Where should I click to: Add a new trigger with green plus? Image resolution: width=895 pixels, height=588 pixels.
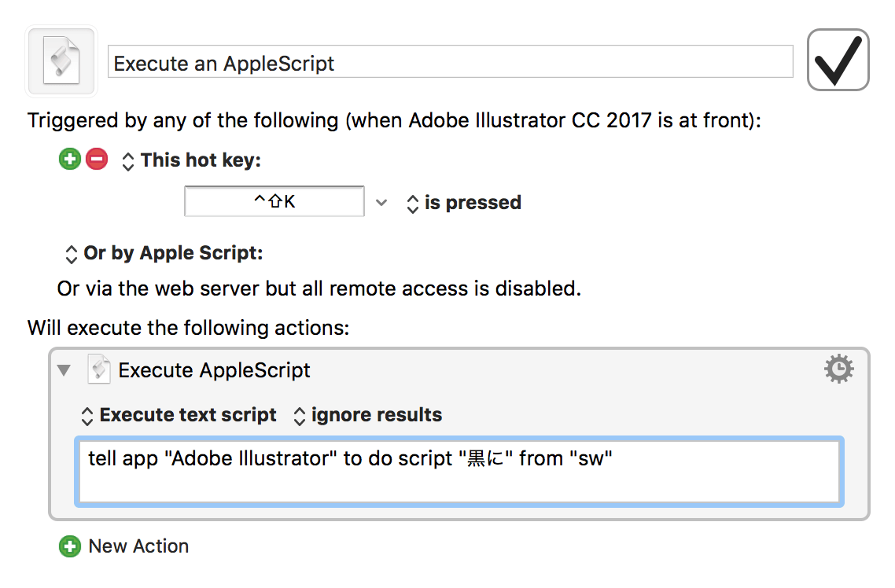(x=70, y=159)
